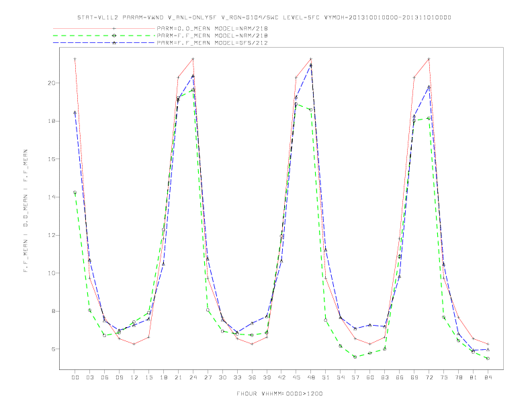Click x-axis tick label 60

pyautogui.click(x=370, y=377)
